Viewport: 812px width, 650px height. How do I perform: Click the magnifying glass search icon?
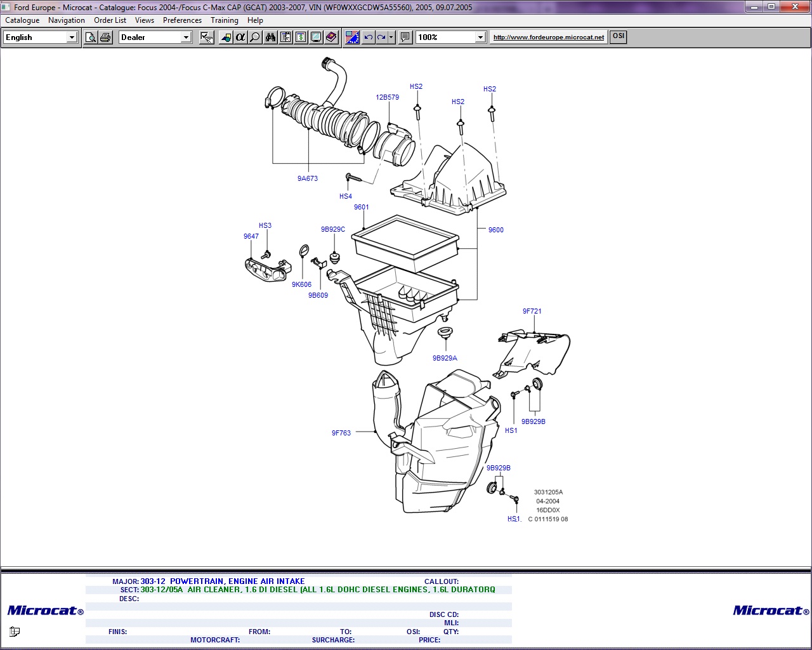click(254, 37)
